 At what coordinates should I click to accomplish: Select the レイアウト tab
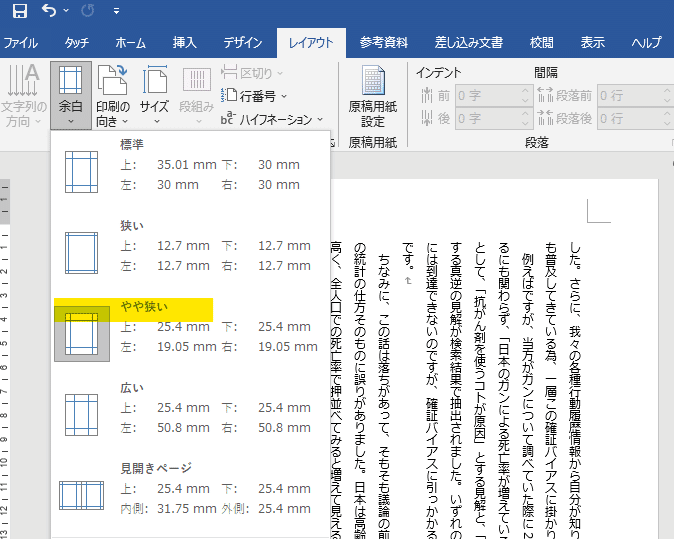point(311,43)
